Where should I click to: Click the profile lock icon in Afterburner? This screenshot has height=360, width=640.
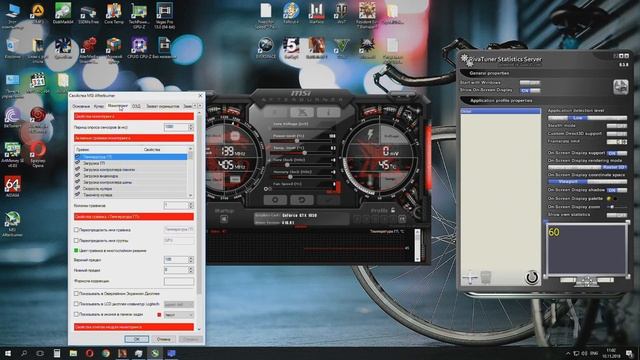(393, 210)
